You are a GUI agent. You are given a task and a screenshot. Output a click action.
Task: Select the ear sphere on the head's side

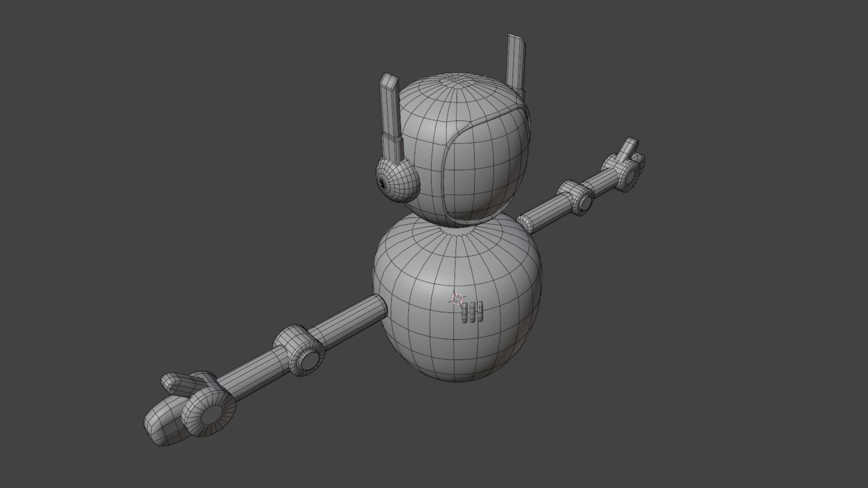coord(398,179)
